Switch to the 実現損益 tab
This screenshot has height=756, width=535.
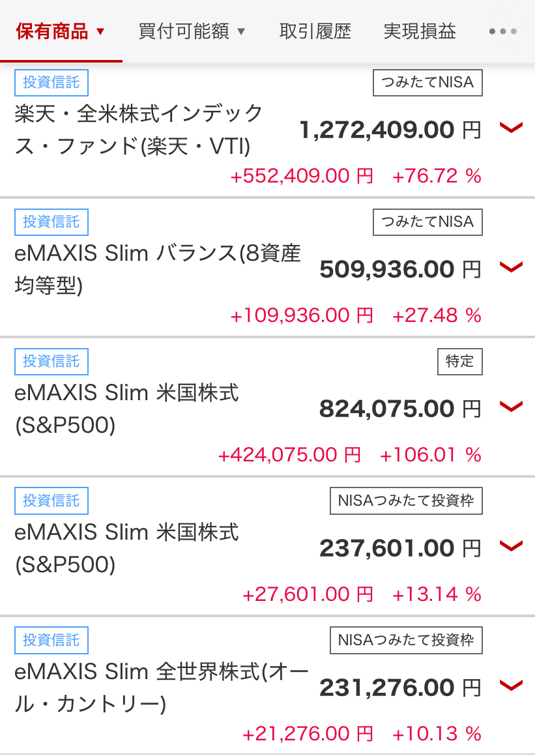pos(419,31)
